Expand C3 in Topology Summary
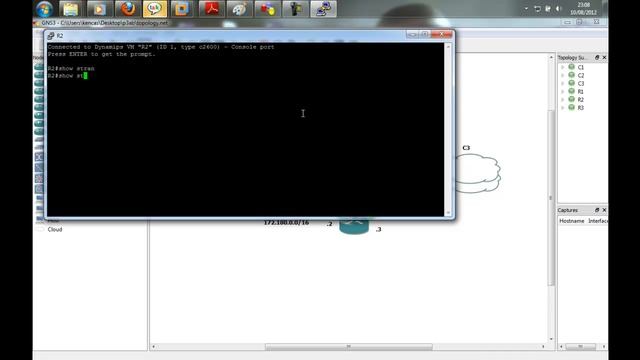 tap(563, 83)
